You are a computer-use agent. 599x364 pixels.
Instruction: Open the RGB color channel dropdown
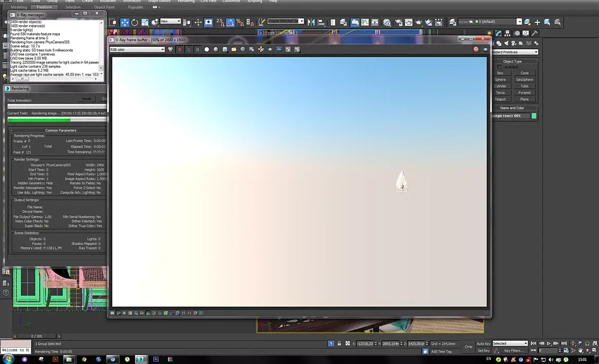[x=137, y=49]
